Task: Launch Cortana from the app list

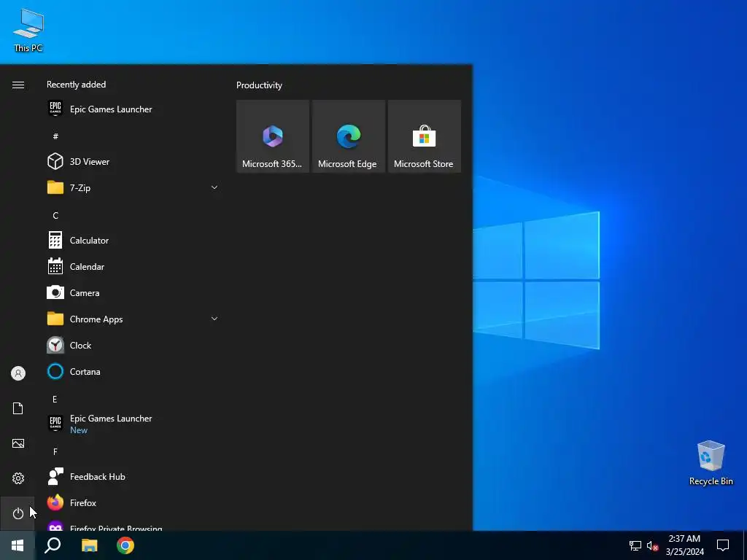Action: (x=133, y=371)
